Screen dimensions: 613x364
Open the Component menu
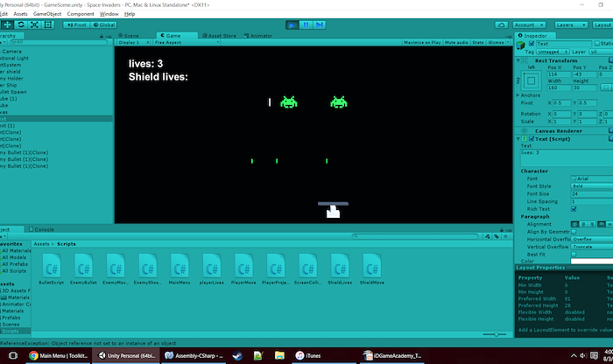click(x=81, y=14)
